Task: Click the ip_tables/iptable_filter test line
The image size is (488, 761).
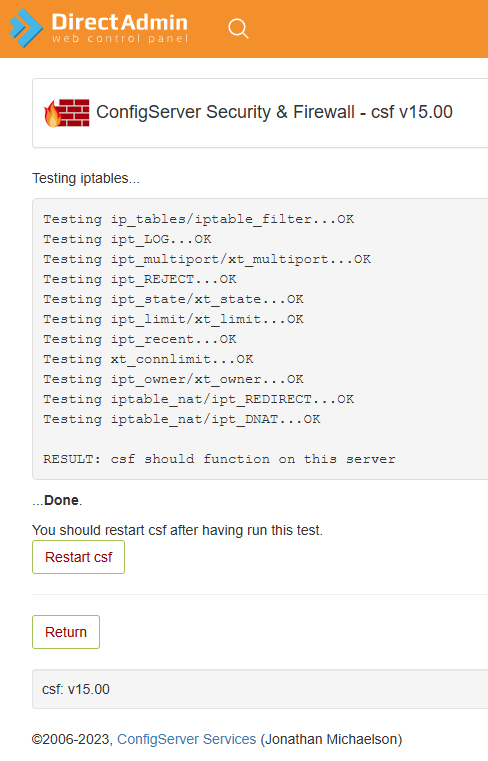Action: (x=199, y=219)
